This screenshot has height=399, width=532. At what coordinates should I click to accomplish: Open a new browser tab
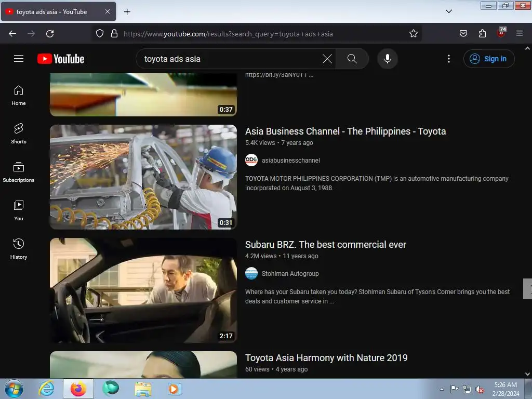coord(127,12)
